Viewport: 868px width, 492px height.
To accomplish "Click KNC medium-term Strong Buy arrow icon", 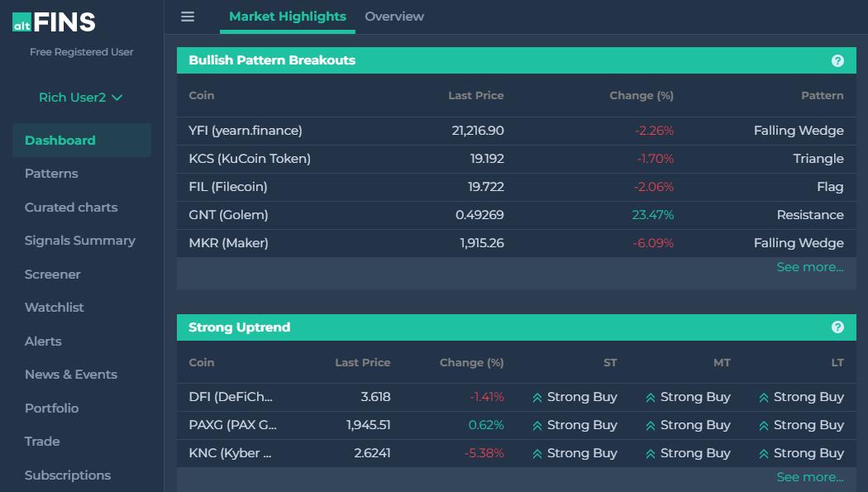I will 651,454.
